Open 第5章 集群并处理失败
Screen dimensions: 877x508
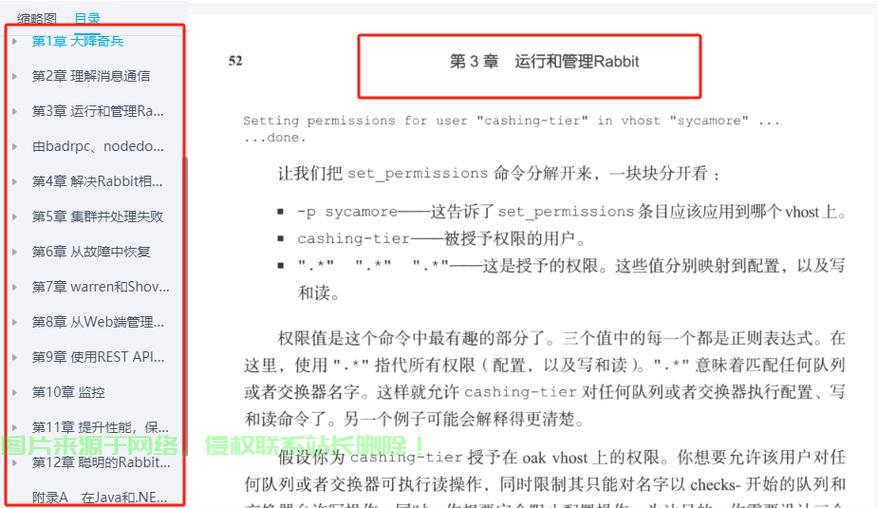(97, 217)
